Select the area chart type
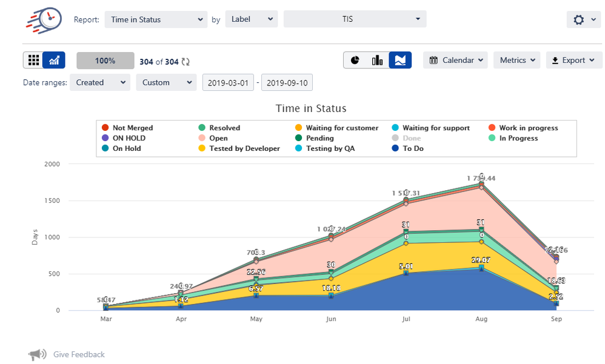The height and width of the screenshot is (364, 605). point(400,60)
